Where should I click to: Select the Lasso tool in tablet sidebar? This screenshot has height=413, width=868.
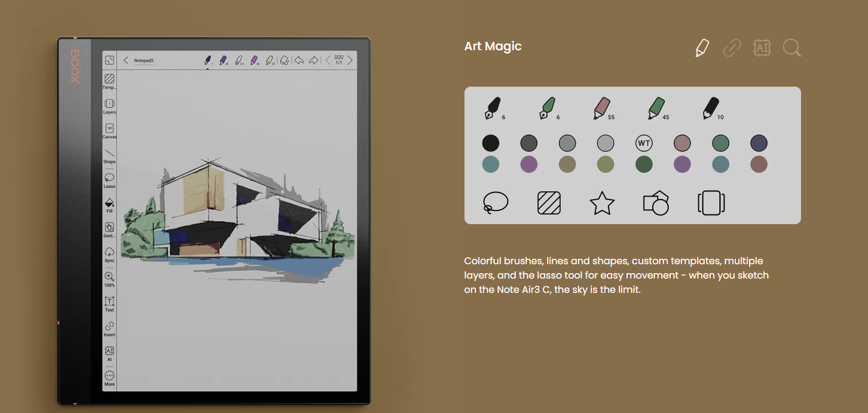[109, 178]
